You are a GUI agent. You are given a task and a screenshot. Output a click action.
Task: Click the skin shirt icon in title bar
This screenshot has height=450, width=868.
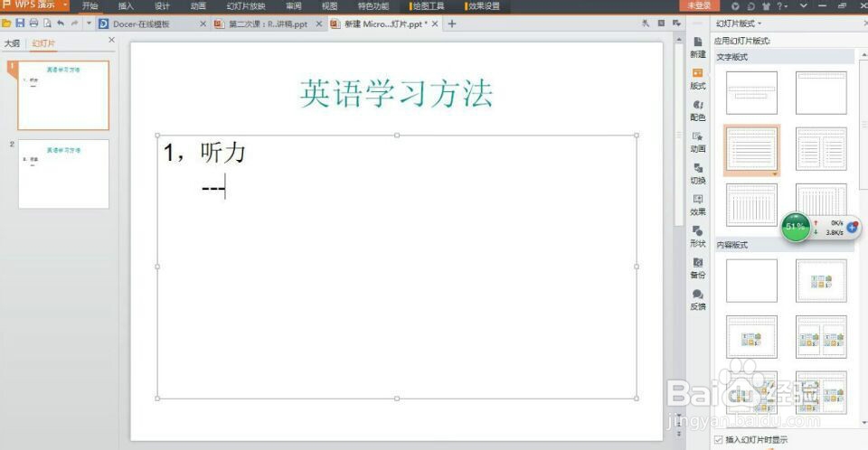(767, 6)
